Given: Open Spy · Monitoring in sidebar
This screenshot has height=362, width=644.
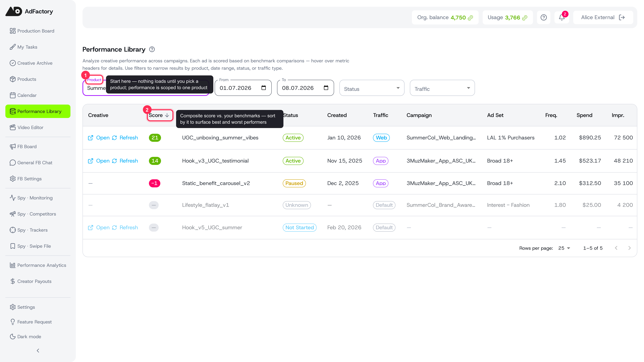Looking at the screenshot, I should tap(38, 198).
